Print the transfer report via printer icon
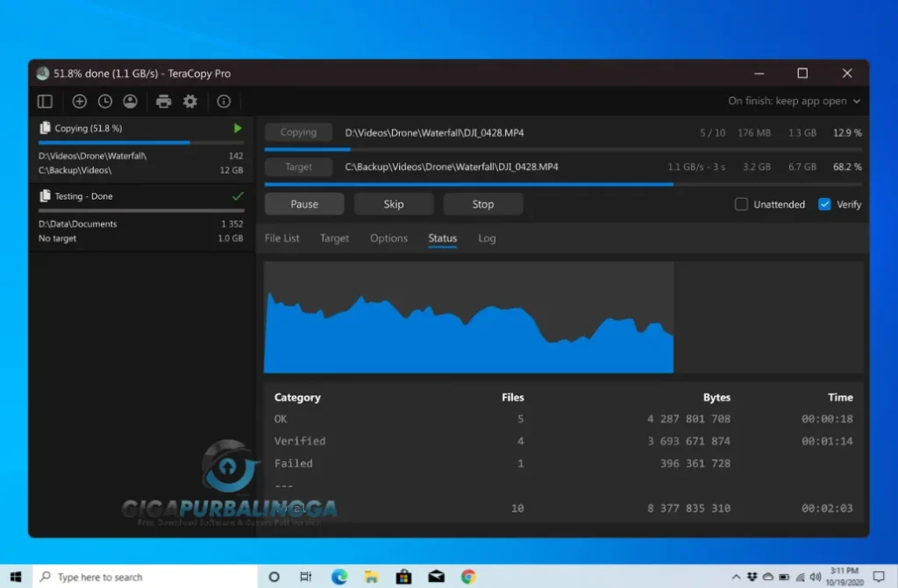Screen dimensions: 898x588 click(163, 101)
